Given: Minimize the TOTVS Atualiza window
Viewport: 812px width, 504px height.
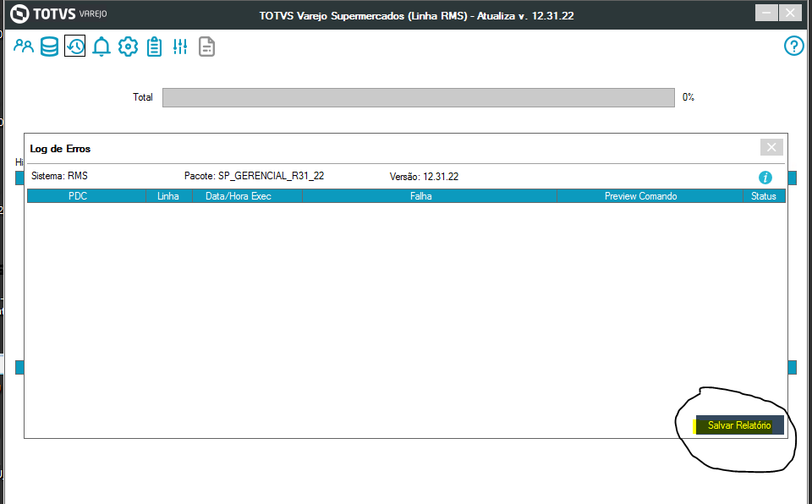Looking at the screenshot, I should point(766,13).
